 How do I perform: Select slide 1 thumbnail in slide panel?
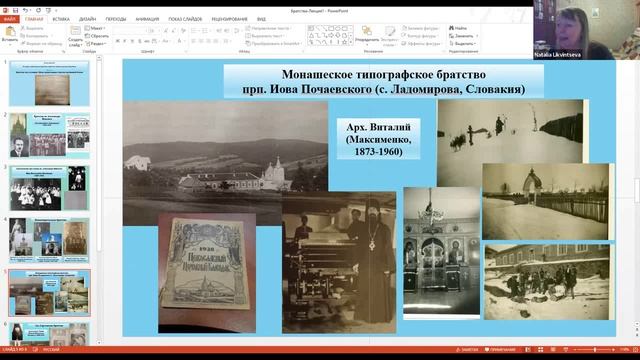(49, 83)
